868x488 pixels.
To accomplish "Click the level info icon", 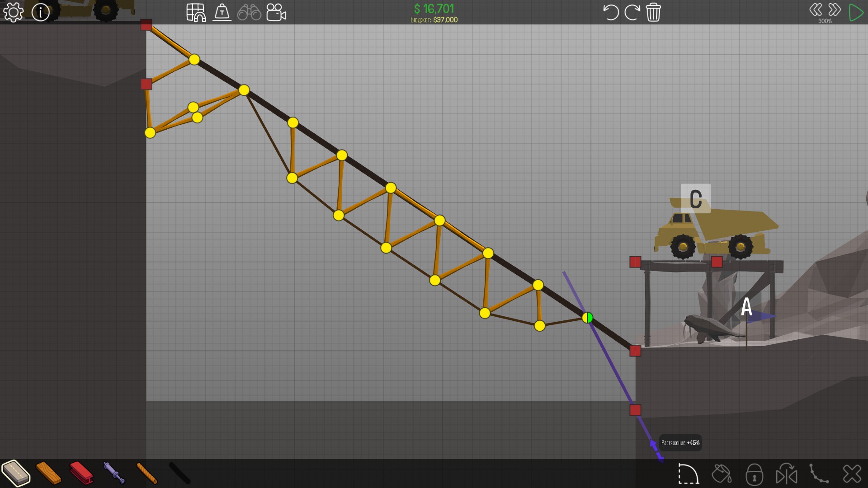I will (41, 12).
